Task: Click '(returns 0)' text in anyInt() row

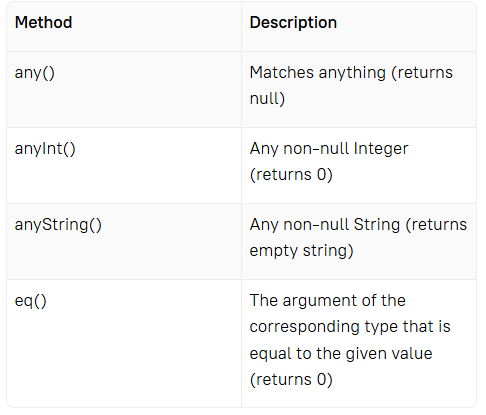Action: tap(291, 175)
